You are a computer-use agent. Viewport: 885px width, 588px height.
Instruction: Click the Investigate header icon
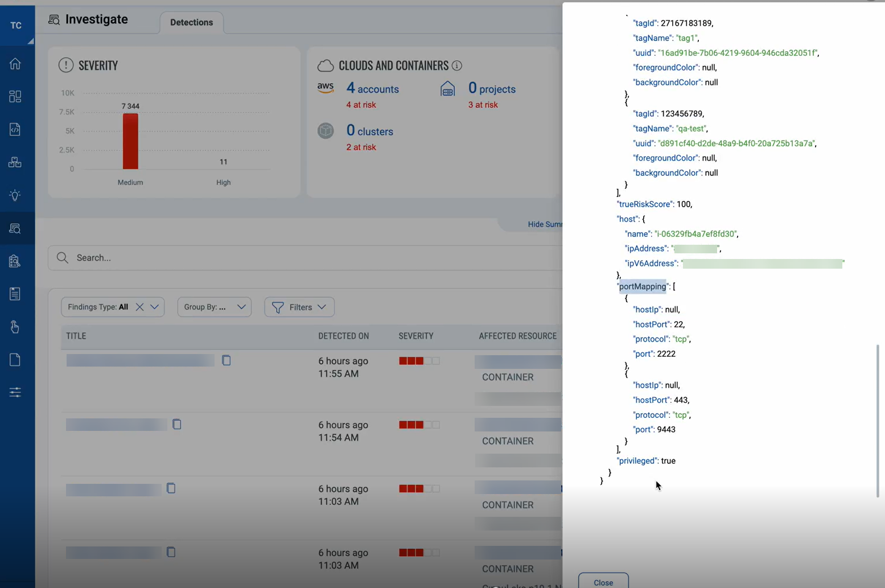[54, 20]
